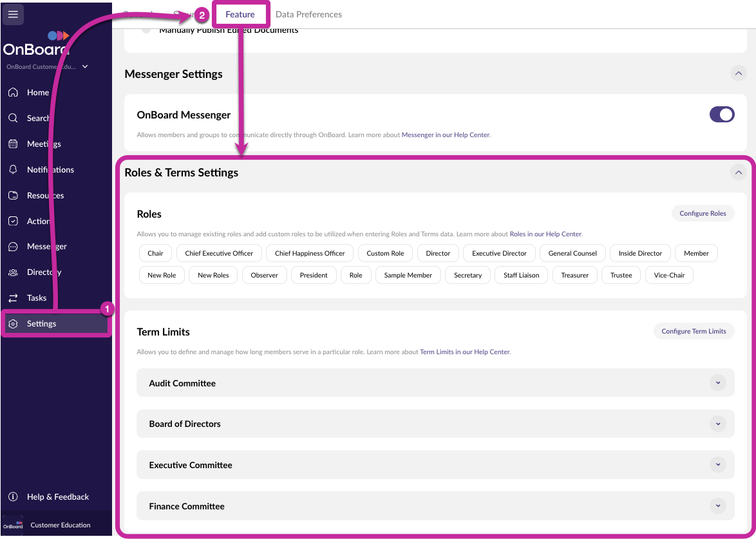Expand the Board of Directors row
The image size is (756, 539).
717,424
